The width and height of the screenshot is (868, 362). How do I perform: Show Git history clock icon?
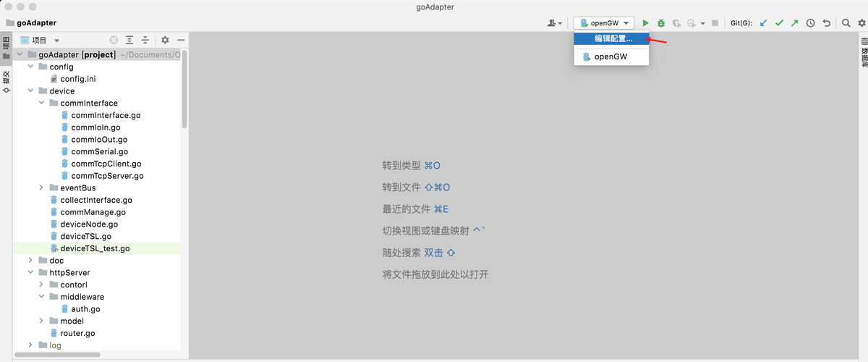point(810,23)
